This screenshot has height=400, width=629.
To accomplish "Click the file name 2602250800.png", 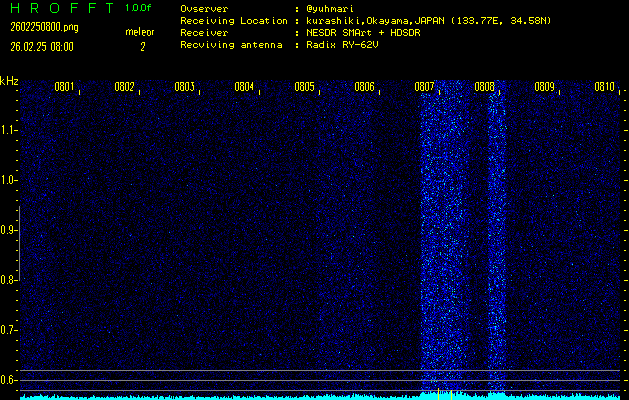I will tap(44, 27).
